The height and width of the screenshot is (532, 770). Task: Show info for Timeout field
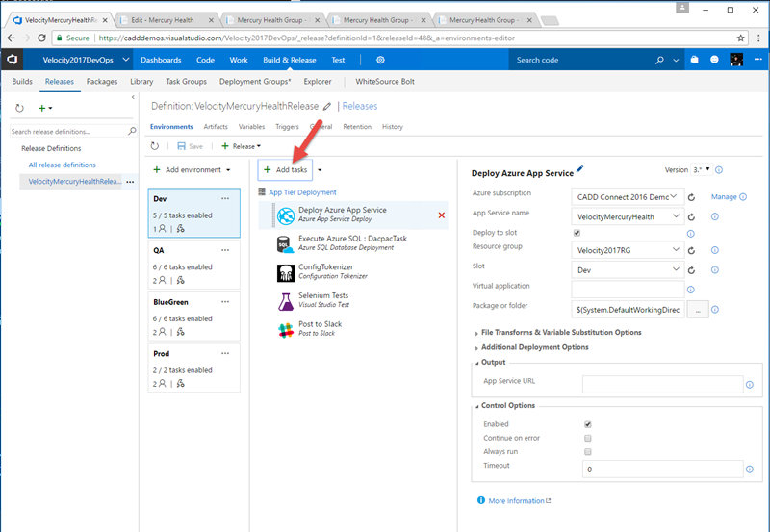750,469
